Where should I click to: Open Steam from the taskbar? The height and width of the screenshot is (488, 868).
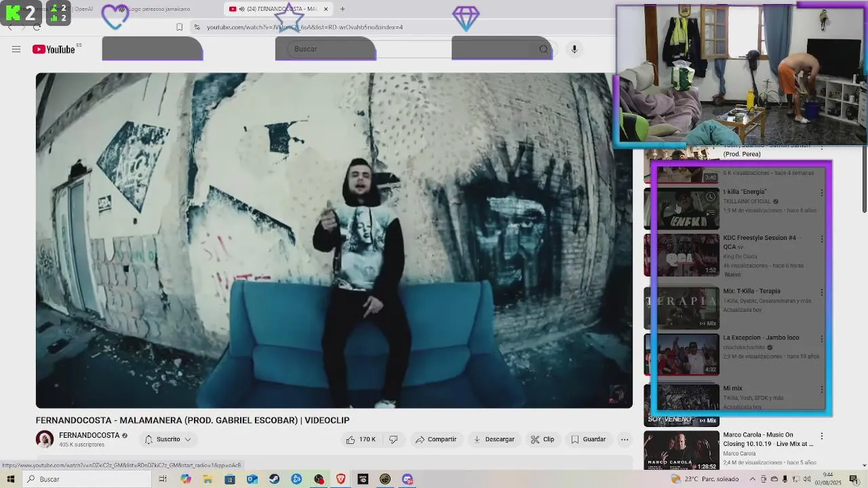[x=274, y=479]
